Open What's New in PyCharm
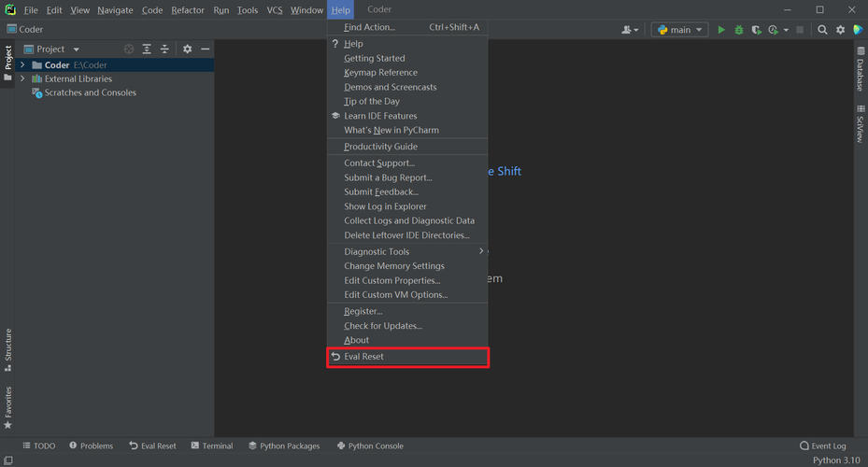The height and width of the screenshot is (467, 868). pyautogui.click(x=407, y=130)
